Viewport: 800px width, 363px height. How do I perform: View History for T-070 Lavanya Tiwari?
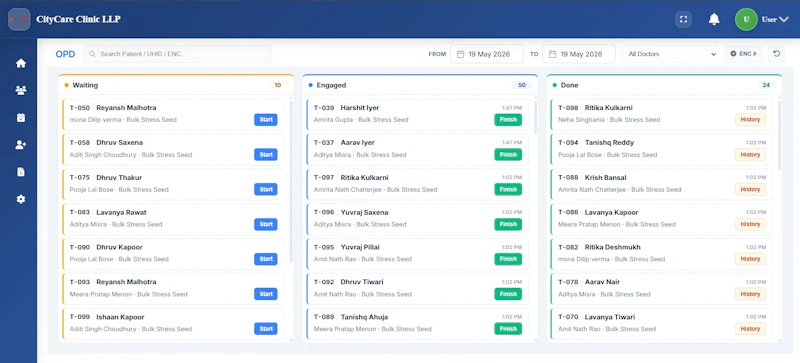751,329
